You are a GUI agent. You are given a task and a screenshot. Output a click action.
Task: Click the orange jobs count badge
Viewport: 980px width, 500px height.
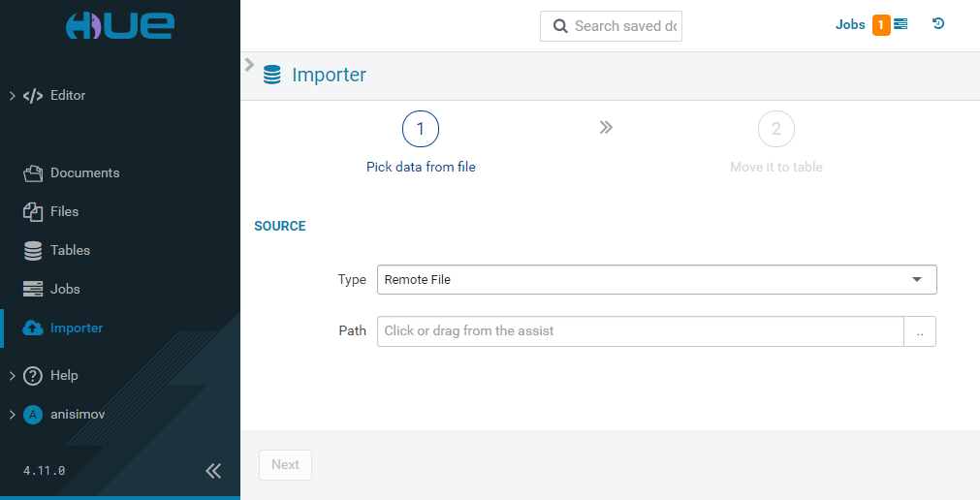pyautogui.click(x=881, y=25)
